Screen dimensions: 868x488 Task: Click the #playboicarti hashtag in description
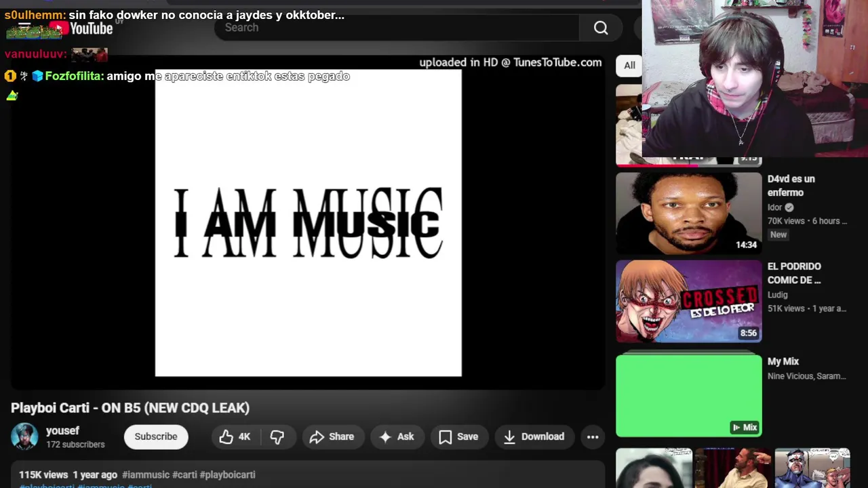point(227,475)
